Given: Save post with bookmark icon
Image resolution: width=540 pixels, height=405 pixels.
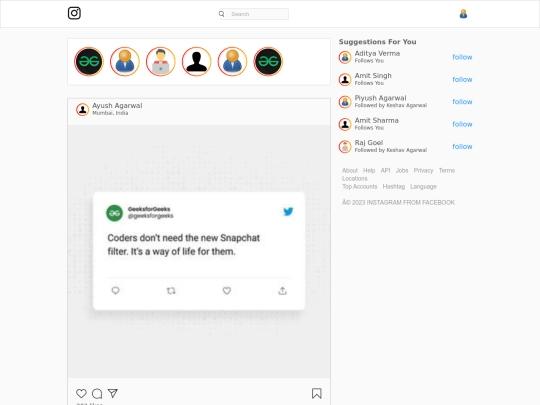Looking at the screenshot, I should 316,393.
